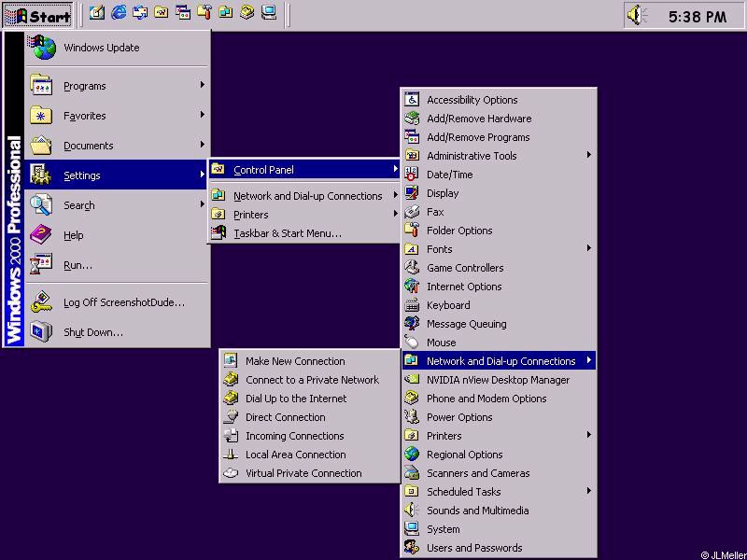Image resolution: width=747 pixels, height=560 pixels.
Task: Click the Fax icon
Action: 412,212
